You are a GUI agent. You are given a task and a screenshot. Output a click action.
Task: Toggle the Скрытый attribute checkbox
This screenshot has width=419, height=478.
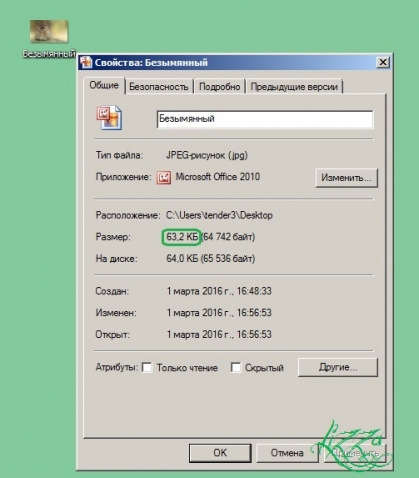pos(236,367)
